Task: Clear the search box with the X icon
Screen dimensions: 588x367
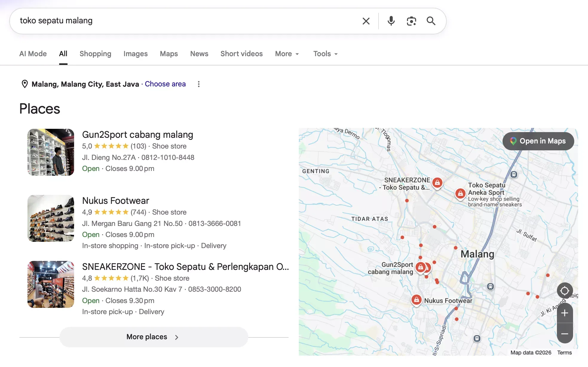Action: point(366,21)
